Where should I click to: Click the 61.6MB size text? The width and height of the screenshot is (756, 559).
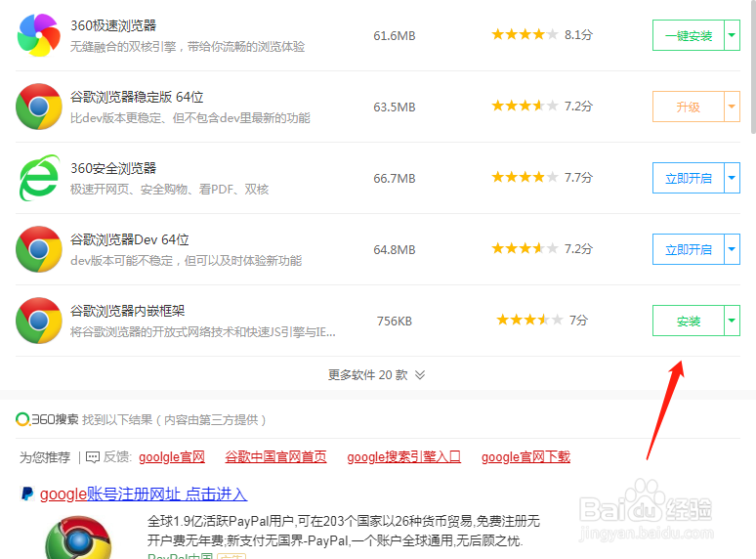[x=395, y=36]
